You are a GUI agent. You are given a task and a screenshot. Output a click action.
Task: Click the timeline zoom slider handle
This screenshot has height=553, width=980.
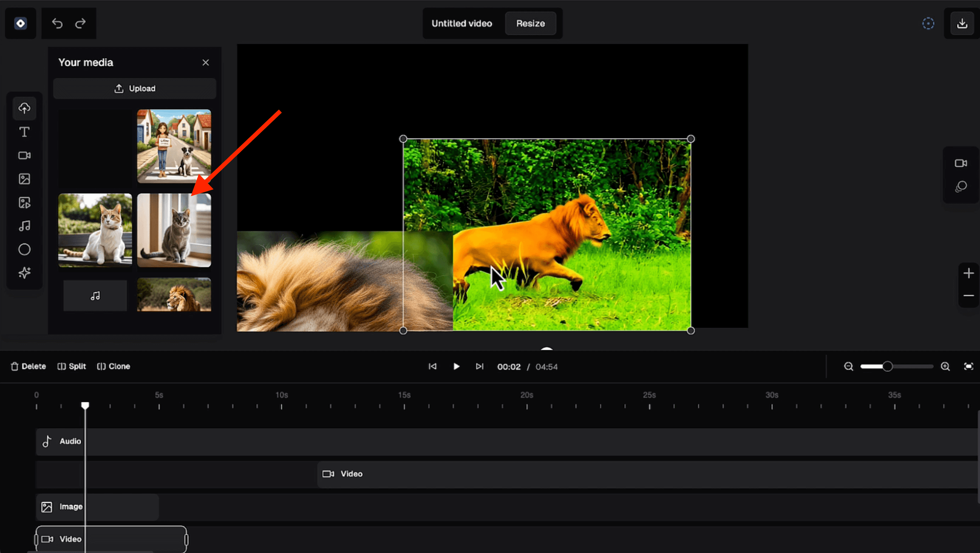(x=887, y=366)
